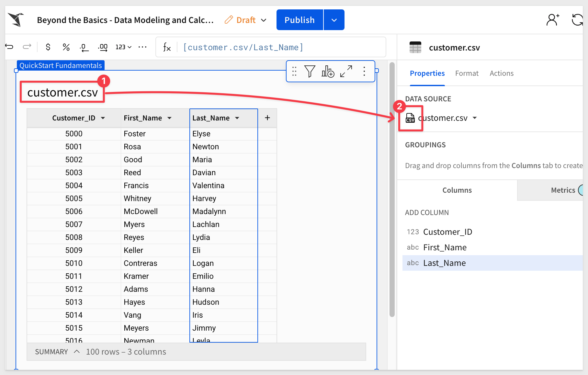Click the Publish button
The height and width of the screenshot is (375, 588).
(300, 20)
